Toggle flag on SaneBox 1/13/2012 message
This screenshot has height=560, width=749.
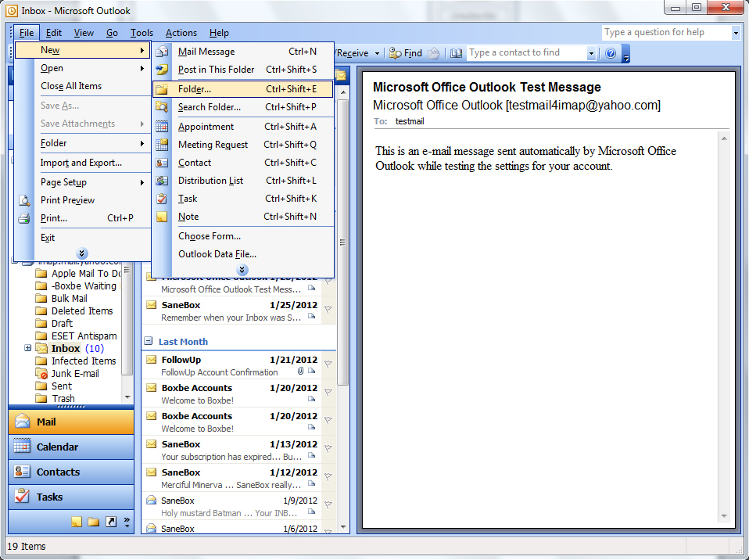coord(328,449)
